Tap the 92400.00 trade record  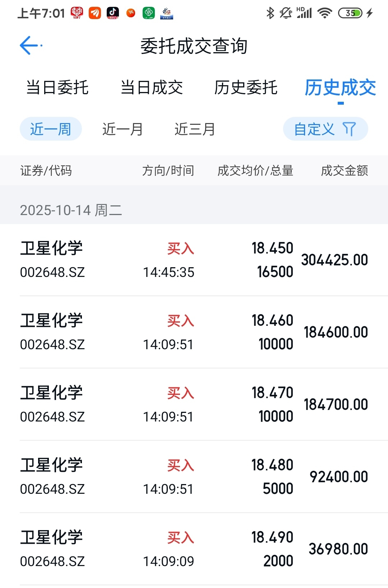[x=194, y=477]
